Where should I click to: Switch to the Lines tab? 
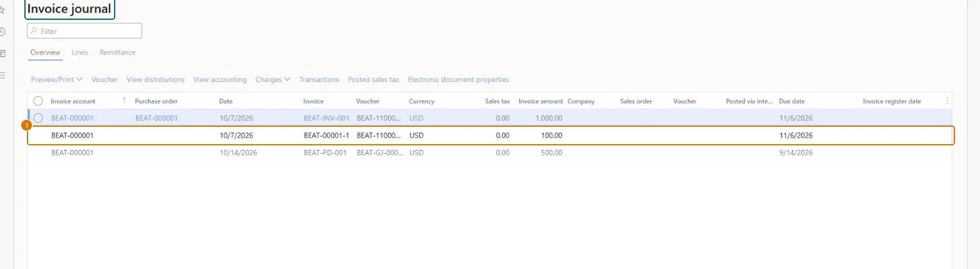[x=80, y=53]
